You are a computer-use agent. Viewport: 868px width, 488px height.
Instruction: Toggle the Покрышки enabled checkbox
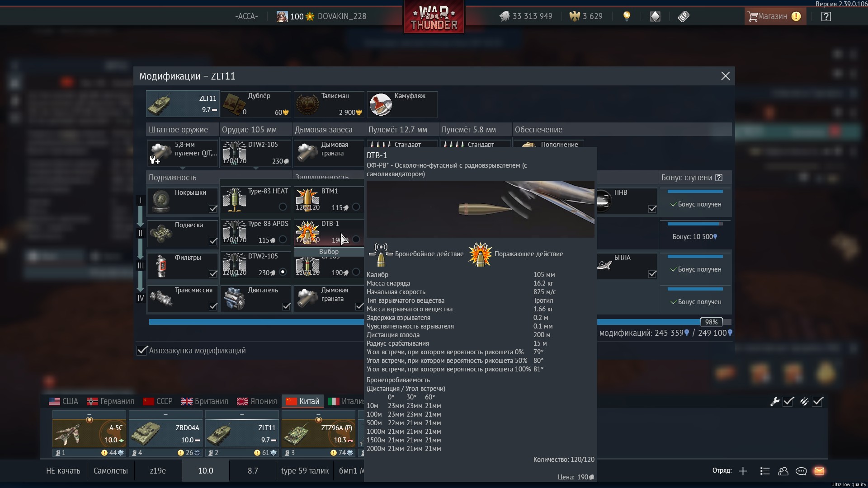pyautogui.click(x=213, y=209)
